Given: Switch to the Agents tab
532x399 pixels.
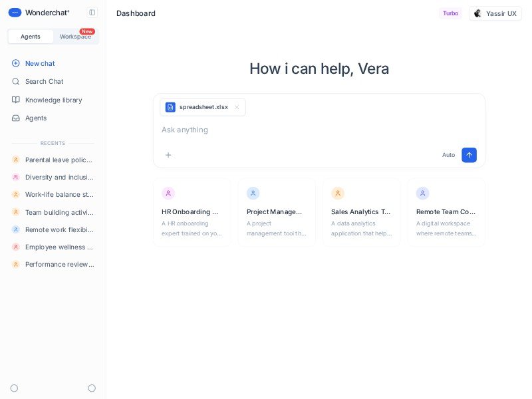Looking at the screenshot, I should click(x=31, y=37).
